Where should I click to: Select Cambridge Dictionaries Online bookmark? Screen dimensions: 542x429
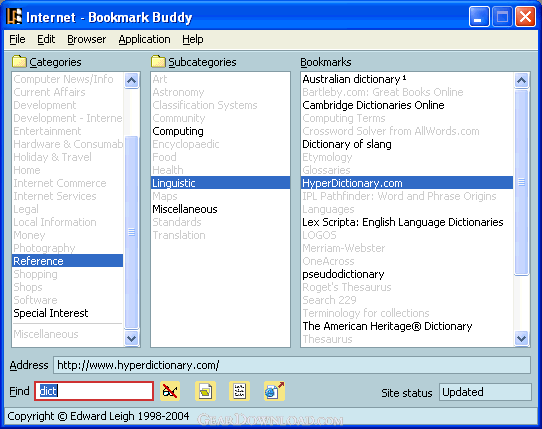click(407, 105)
